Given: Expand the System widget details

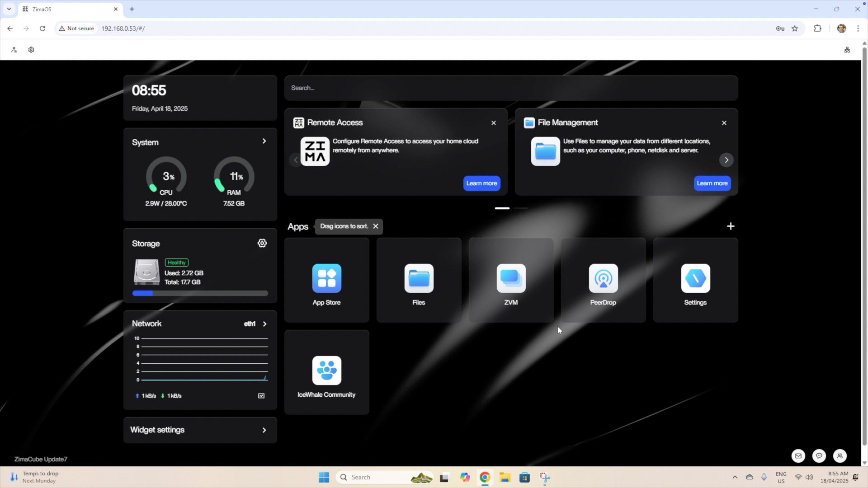Looking at the screenshot, I should pyautogui.click(x=264, y=141).
